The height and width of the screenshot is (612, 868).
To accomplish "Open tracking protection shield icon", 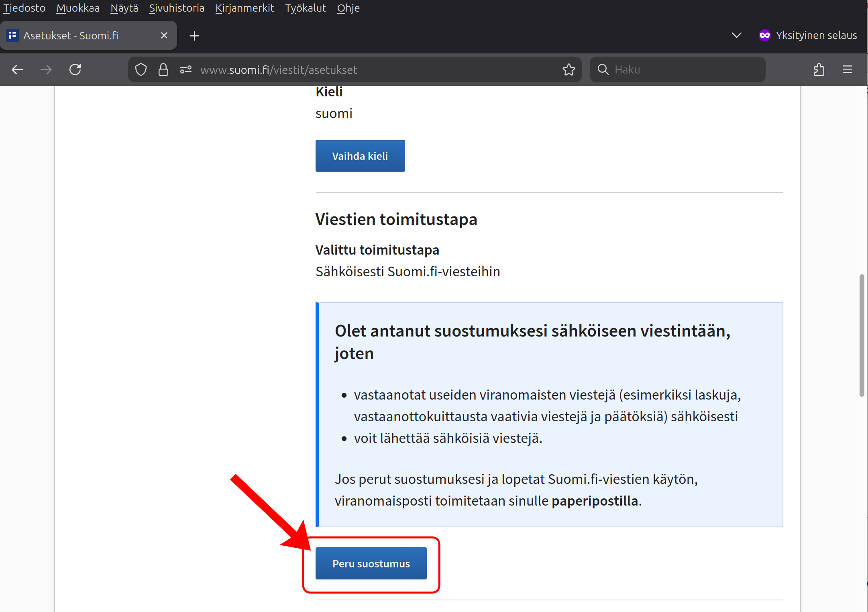I will [x=141, y=70].
